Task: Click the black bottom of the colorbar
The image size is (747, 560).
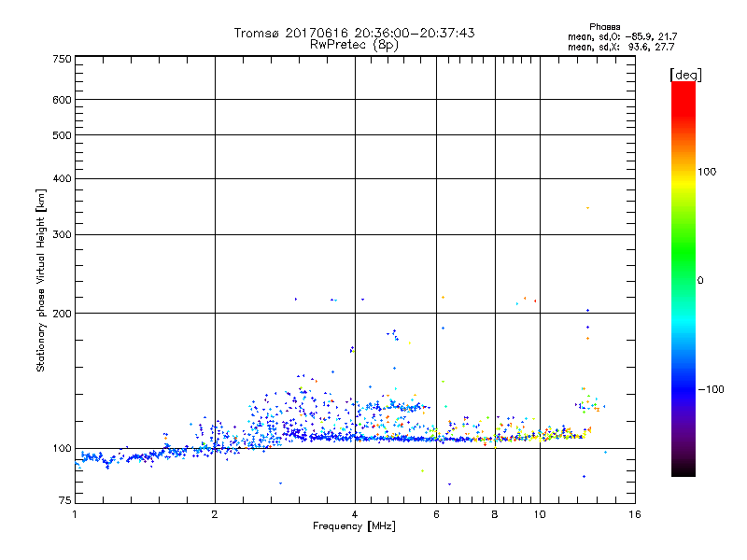Action: pyautogui.click(x=684, y=469)
